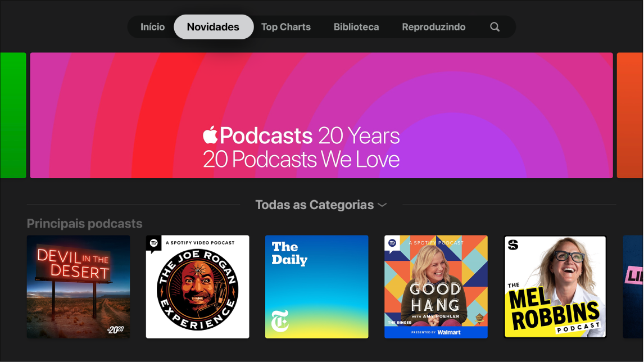Open The Daily podcast

(x=316, y=287)
